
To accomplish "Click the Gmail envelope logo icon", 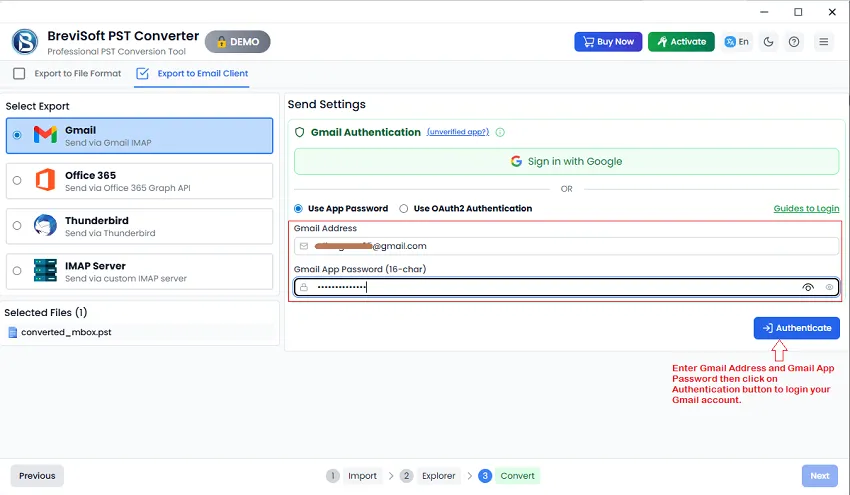I will [45, 134].
